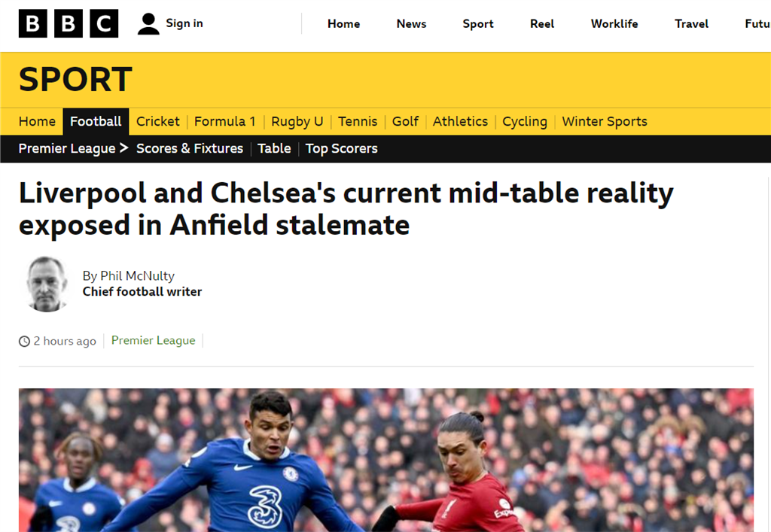Go to the Cricket section
This screenshot has height=532, width=771.
click(x=158, y=121)
